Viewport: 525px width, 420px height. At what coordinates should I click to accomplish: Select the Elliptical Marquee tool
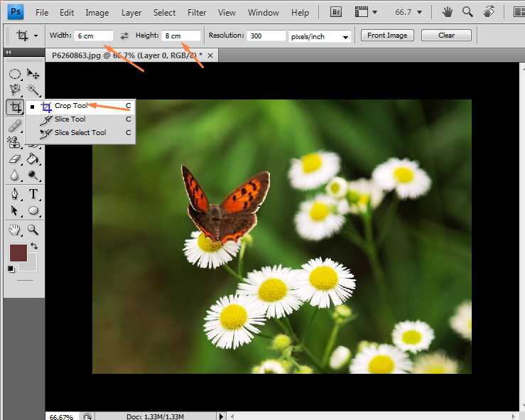point(14,74)
